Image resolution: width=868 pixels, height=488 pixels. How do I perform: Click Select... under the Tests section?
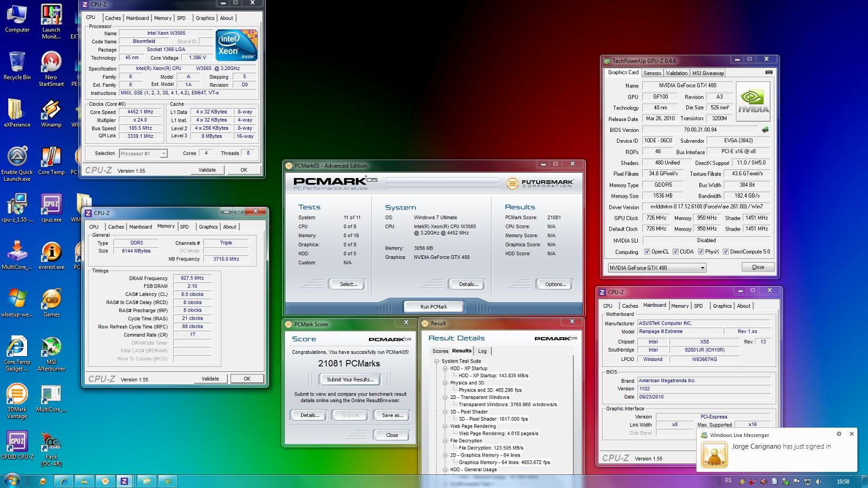tap(348, 284)
